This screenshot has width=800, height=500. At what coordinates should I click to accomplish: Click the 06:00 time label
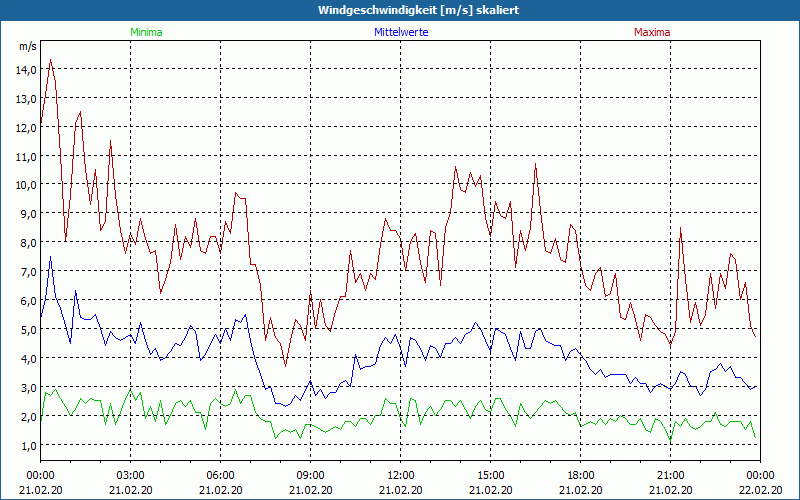coord(221,476)
